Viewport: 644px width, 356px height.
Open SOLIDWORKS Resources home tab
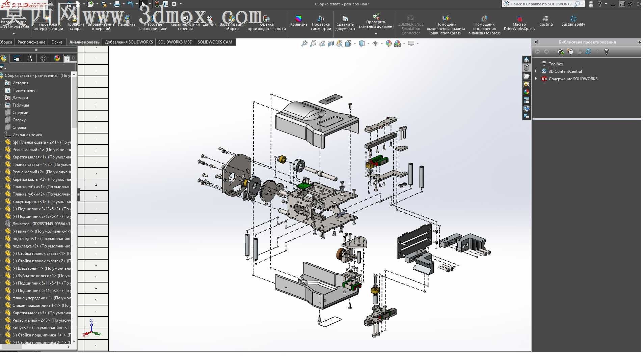pos(527,60)
